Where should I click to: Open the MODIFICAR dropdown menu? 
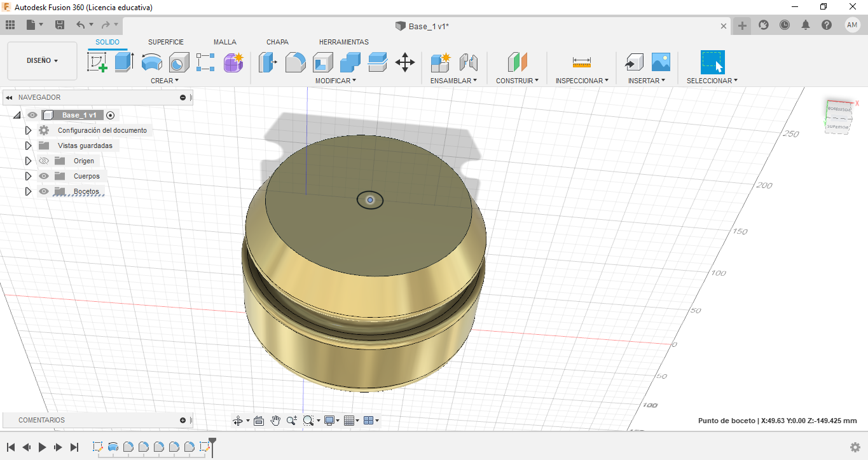[336, 81]
